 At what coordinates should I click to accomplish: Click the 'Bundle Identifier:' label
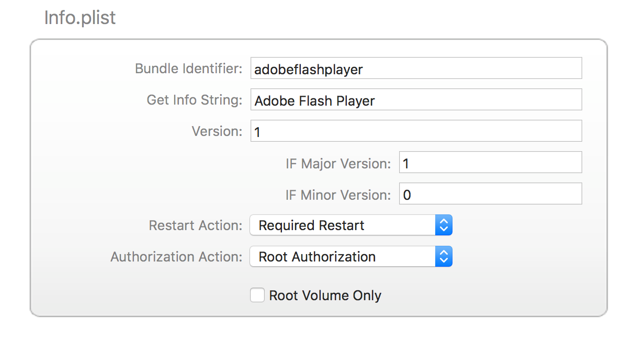click(189, 69)
